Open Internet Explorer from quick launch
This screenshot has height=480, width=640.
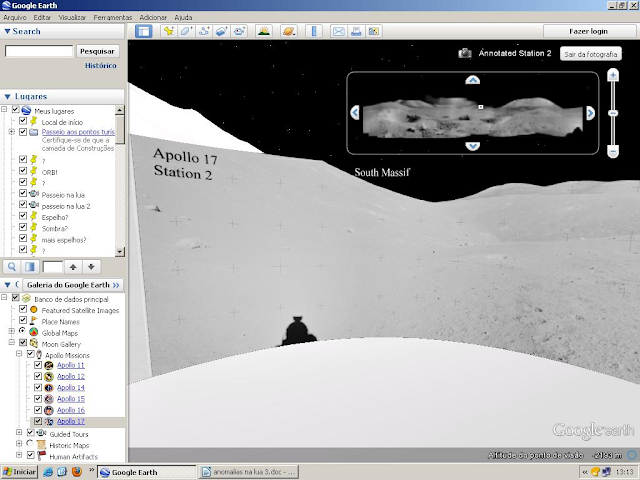coord(48,472)
